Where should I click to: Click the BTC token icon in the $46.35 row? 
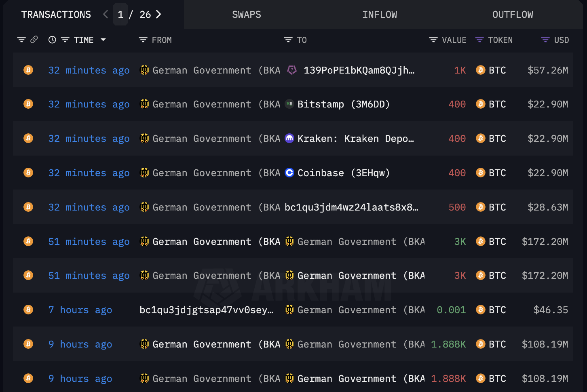point(481,310)
